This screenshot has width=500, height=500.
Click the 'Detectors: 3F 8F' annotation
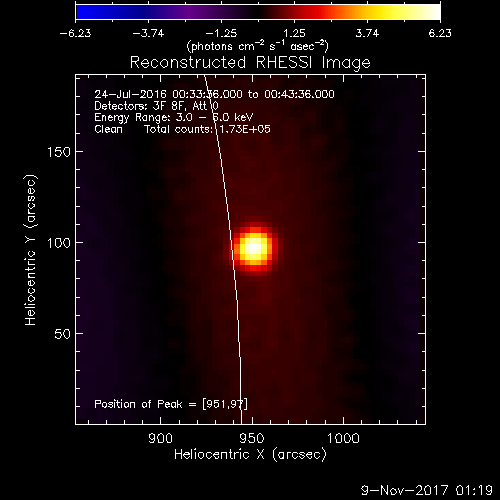tap(138, 106)
